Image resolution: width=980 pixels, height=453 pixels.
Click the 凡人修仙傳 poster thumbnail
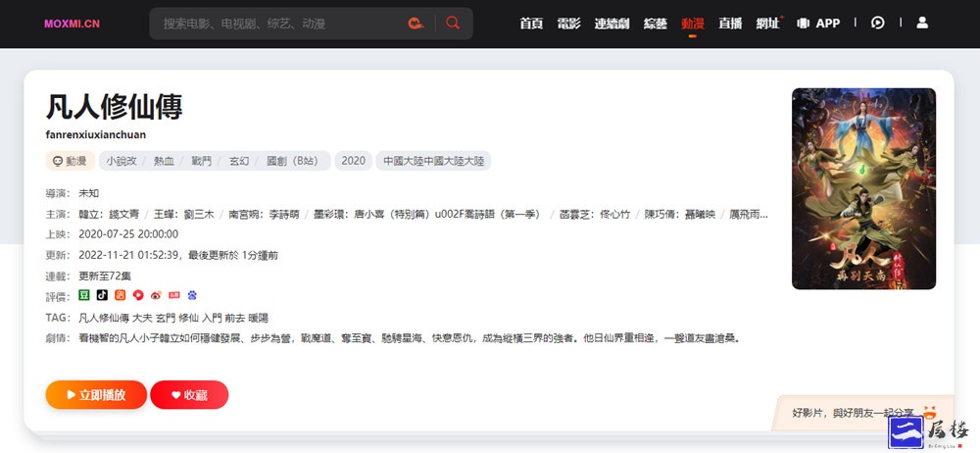pyautogui.click(x=863, y=188)
